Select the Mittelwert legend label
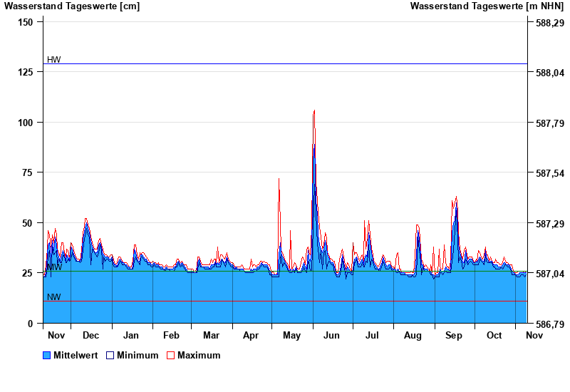 pos(76,355)
